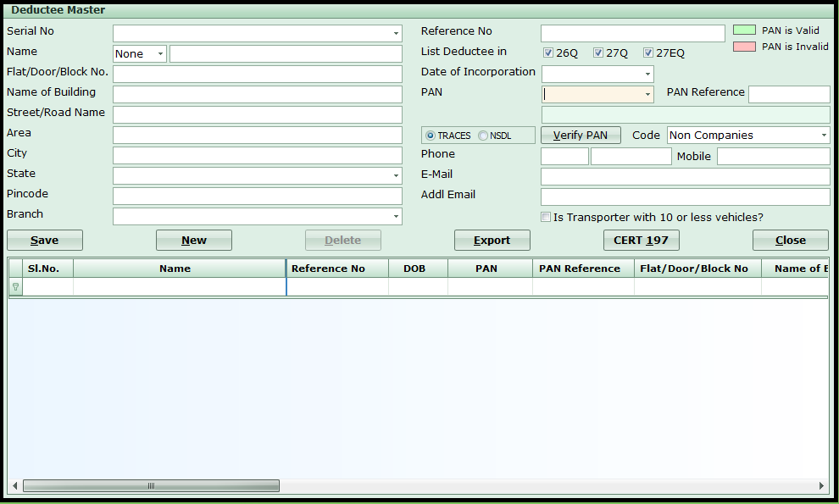Screen dimensions: 839x504
Task: Click the Name text input field
Action: click(x=286, y=53)
